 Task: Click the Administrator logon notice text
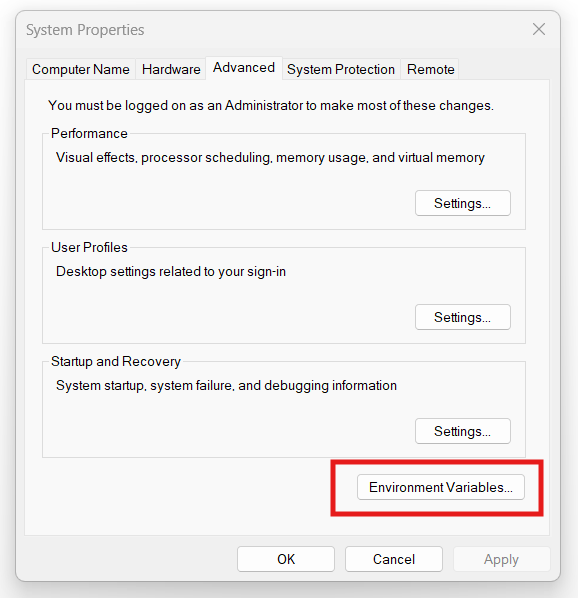point(271,106)
